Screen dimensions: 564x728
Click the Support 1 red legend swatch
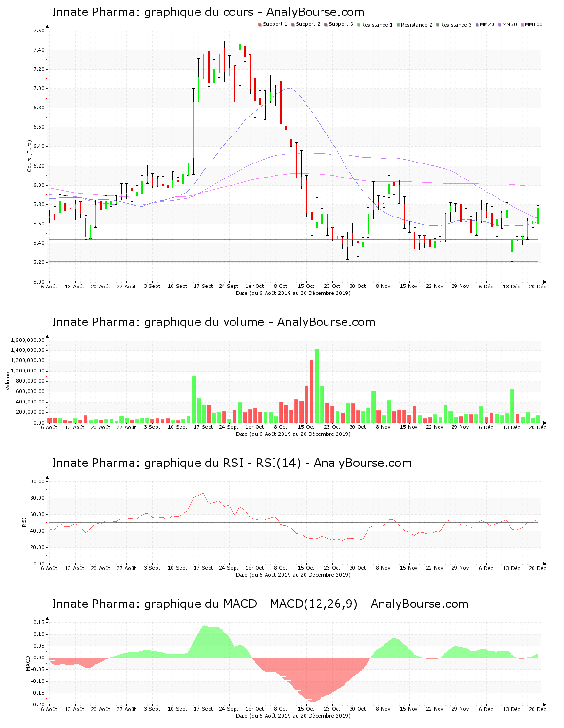click(x=260, y=24)
